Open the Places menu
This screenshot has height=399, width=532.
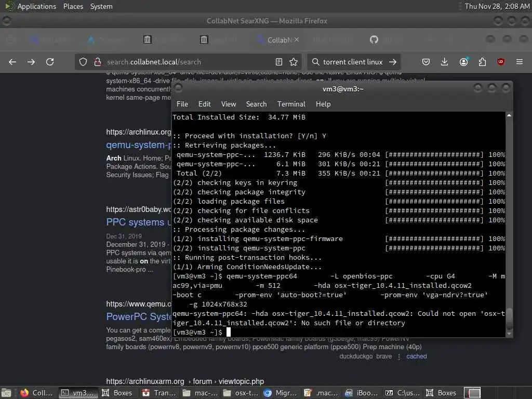click(73, 6)
